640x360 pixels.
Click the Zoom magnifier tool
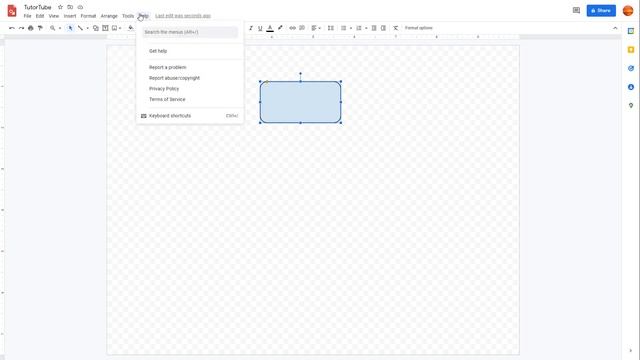point(53,28)
